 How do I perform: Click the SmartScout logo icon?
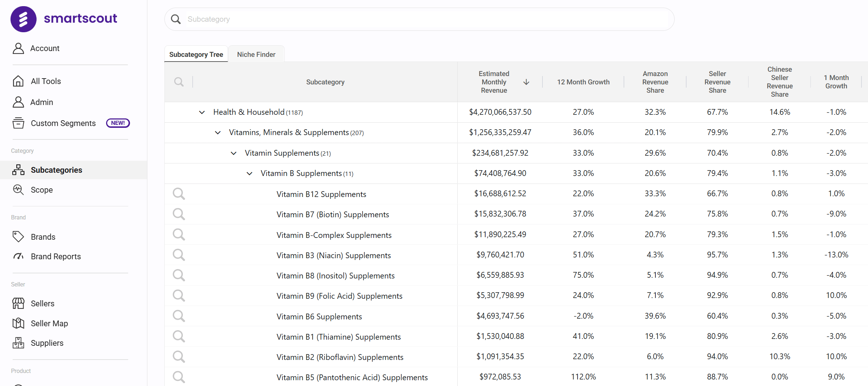23,19
